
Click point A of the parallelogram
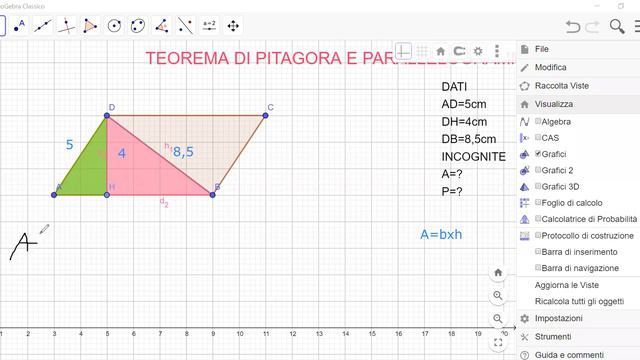pos(54,195)
